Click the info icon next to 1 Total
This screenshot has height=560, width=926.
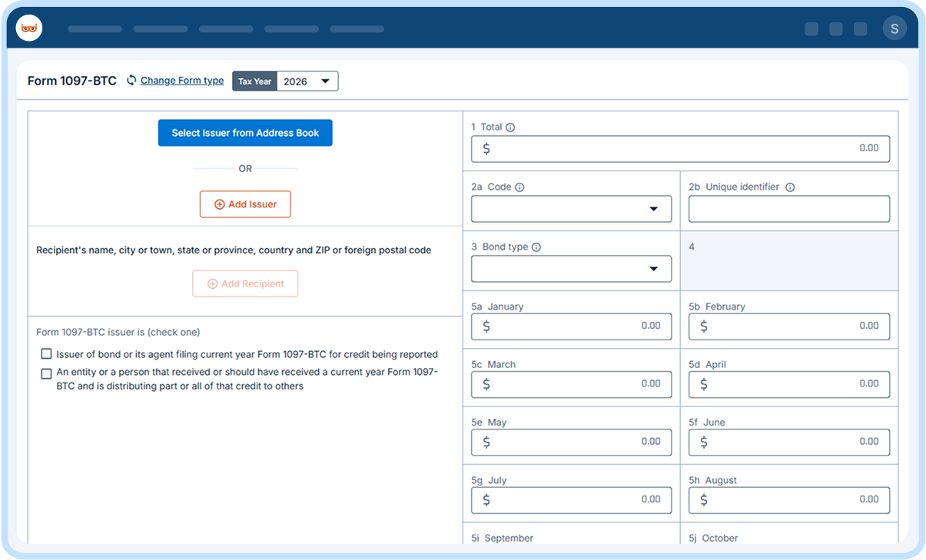tap(510, 128)
